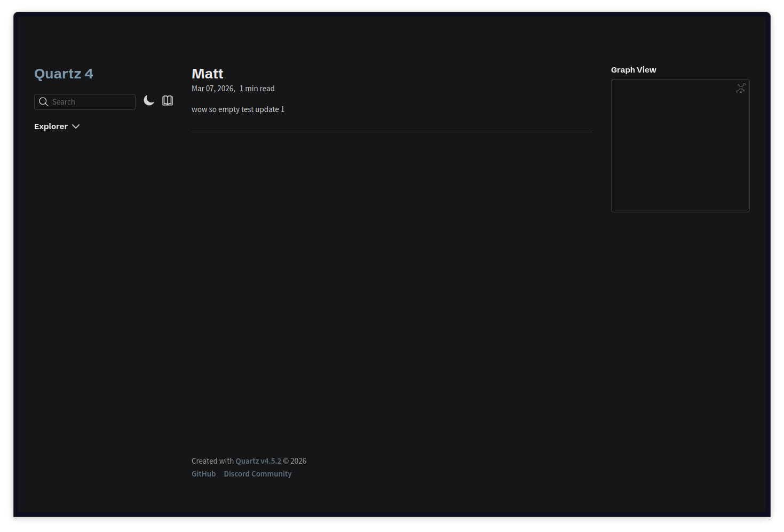Click the horizontal divider below the article

tap(392, 132)
